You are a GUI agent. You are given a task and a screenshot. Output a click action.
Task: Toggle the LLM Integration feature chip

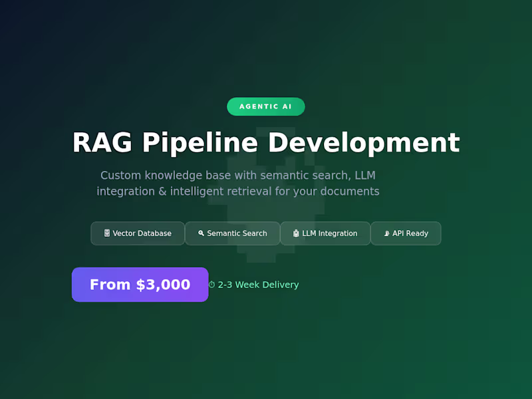pyautogui.click(x=325, y=233)
